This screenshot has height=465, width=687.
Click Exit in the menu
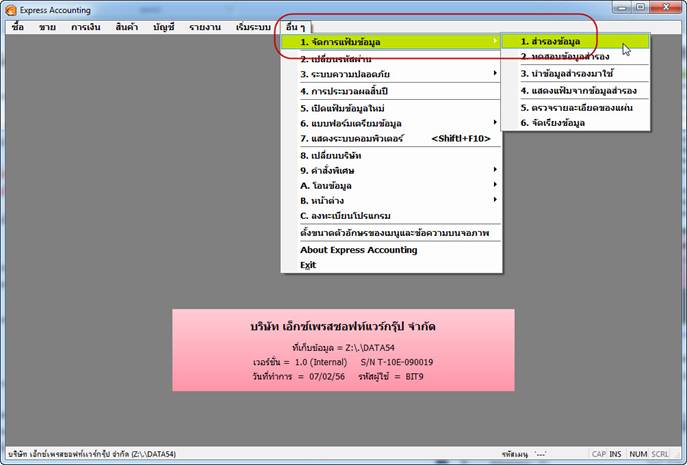click(308, 265)
